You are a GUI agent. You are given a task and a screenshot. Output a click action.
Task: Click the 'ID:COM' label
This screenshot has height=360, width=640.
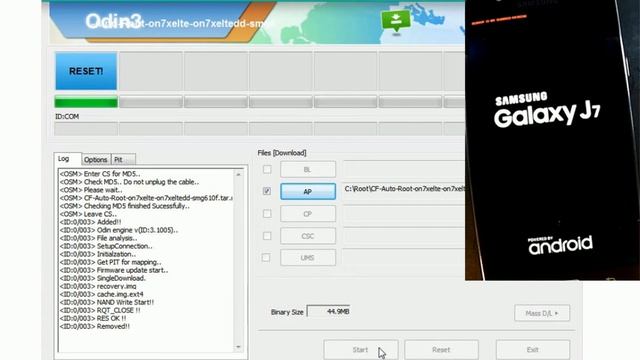[67, 117]
